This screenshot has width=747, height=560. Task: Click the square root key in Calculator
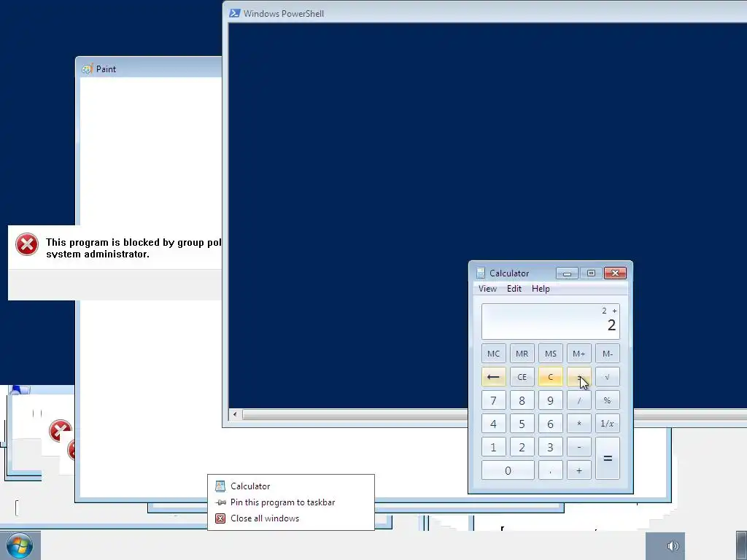point(608,377)
